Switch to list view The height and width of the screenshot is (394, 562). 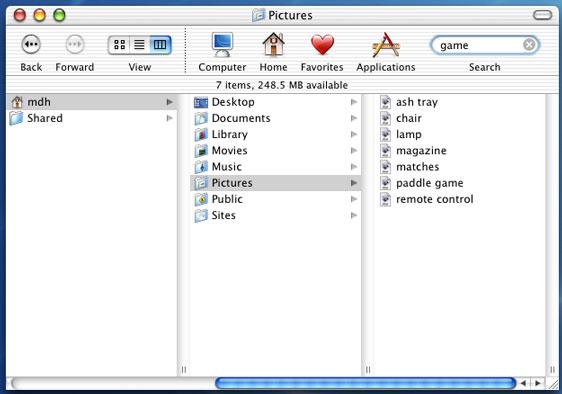tap(139, 45)
